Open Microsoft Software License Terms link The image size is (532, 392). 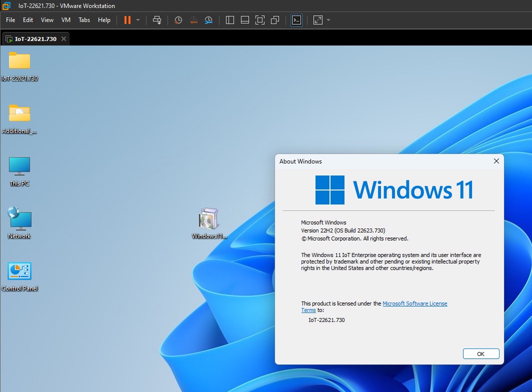point(414,303)
